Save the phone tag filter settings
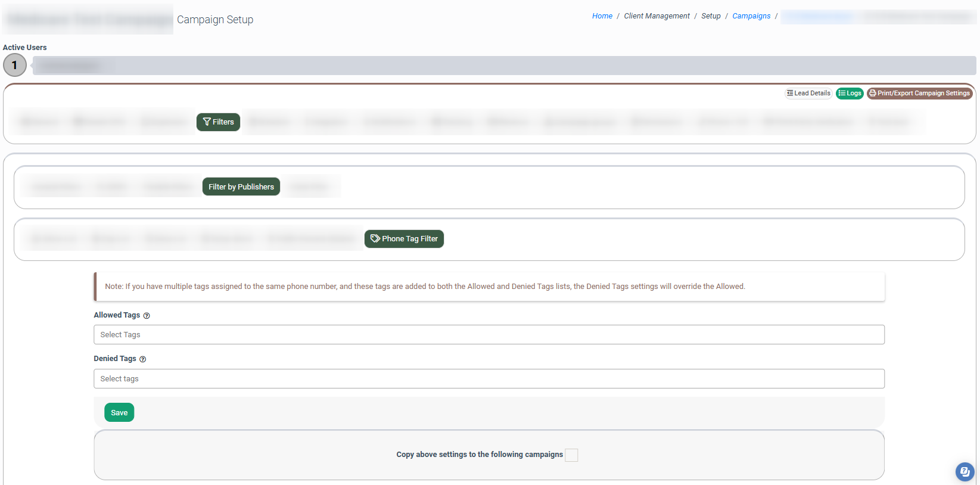The width and height of the screenshot is (980, 485). pos(119,413)
